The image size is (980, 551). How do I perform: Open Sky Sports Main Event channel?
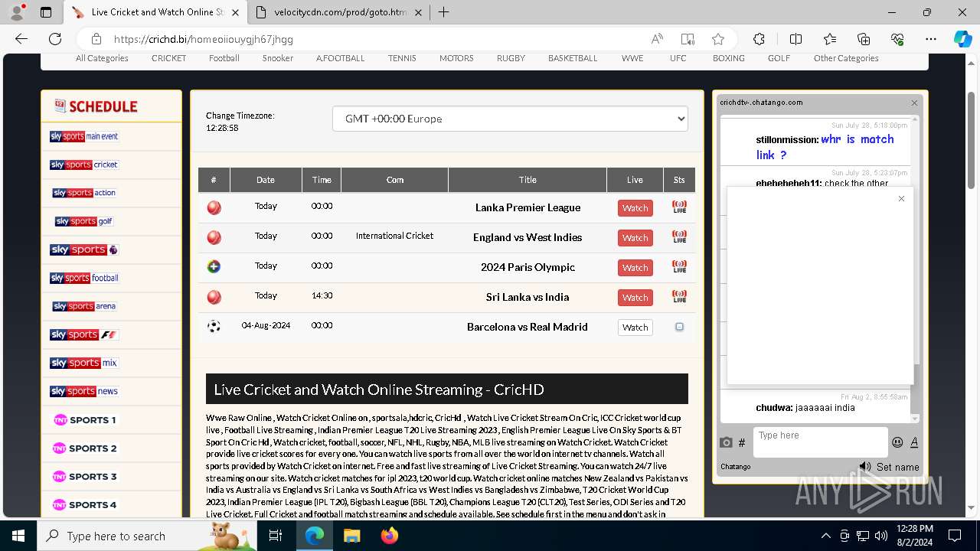[84, 136]
